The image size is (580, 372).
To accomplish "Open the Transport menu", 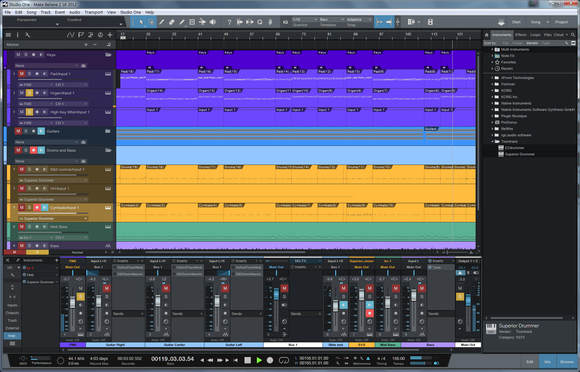I will tap(94, 12).
